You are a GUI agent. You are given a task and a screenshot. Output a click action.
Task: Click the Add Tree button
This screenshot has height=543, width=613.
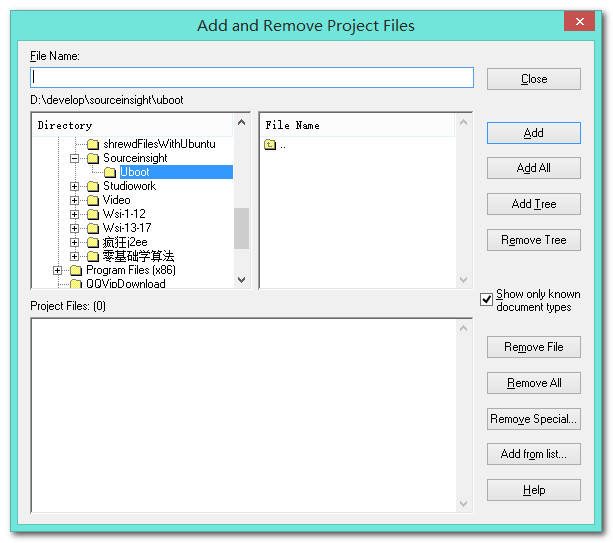click(533, 204)
